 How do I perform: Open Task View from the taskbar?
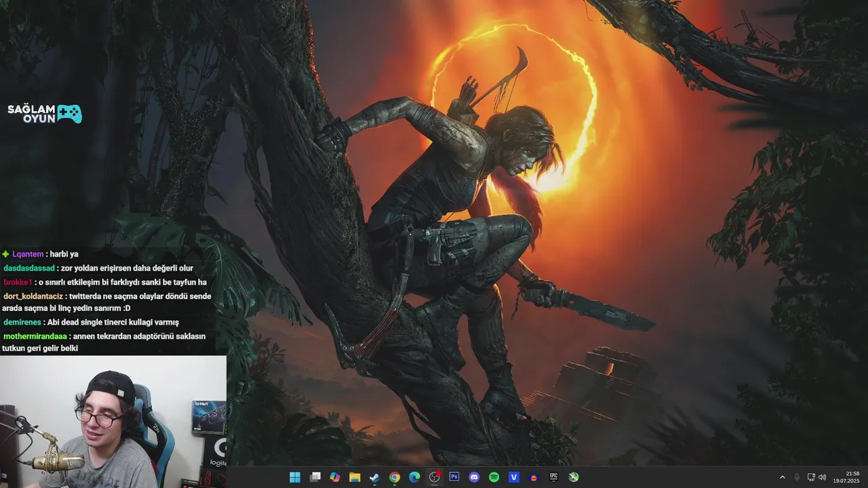coord(315,477)
